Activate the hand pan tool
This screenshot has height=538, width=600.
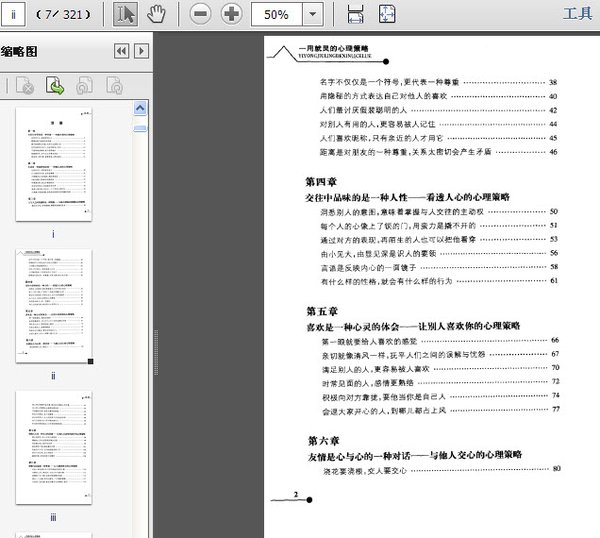tap(156, 14)
